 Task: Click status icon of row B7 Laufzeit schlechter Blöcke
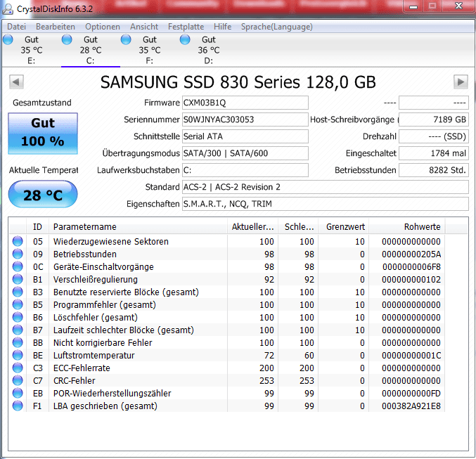[x=18, y=330]
